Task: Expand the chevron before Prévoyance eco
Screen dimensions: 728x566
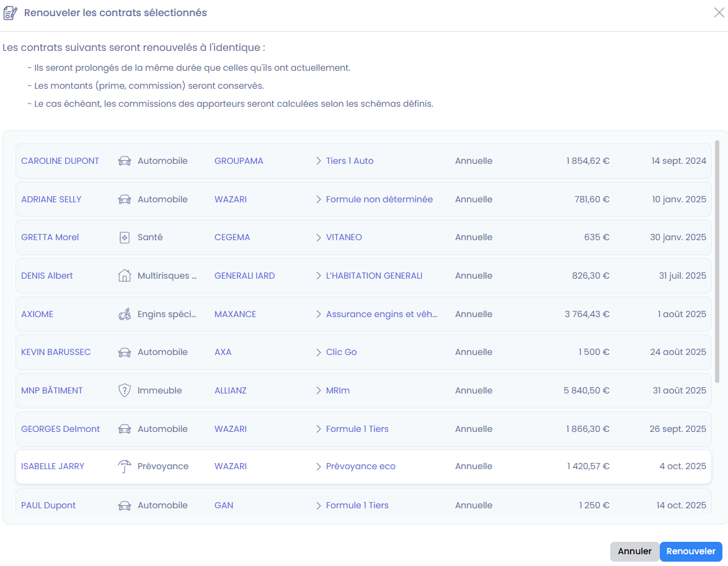Action: click(319, 467)
